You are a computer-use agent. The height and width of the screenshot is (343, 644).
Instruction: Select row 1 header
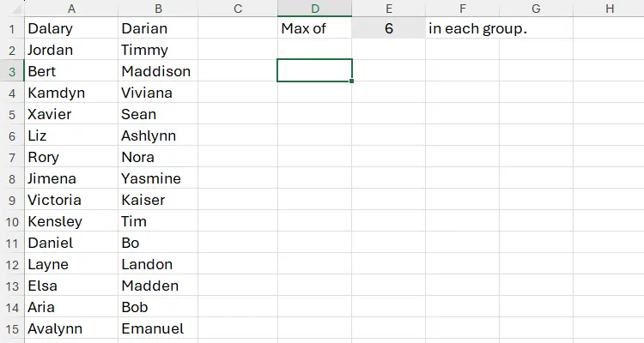11,28
